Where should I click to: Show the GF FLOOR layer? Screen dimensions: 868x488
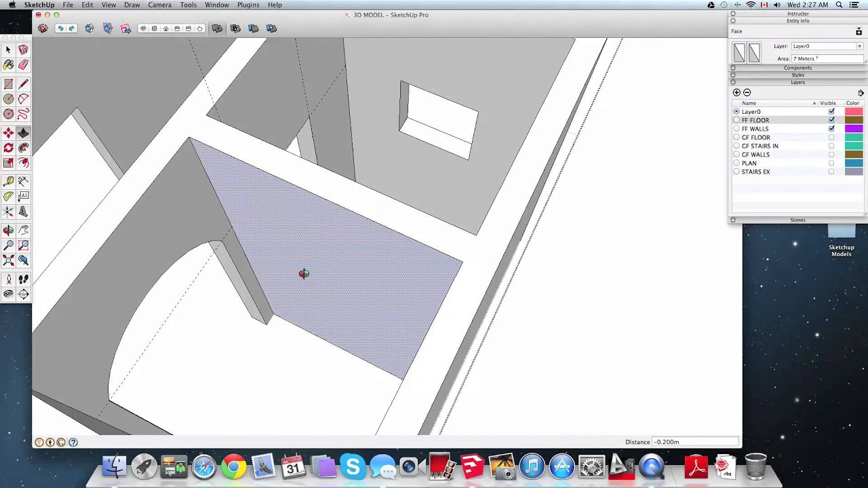pos(831,138)
